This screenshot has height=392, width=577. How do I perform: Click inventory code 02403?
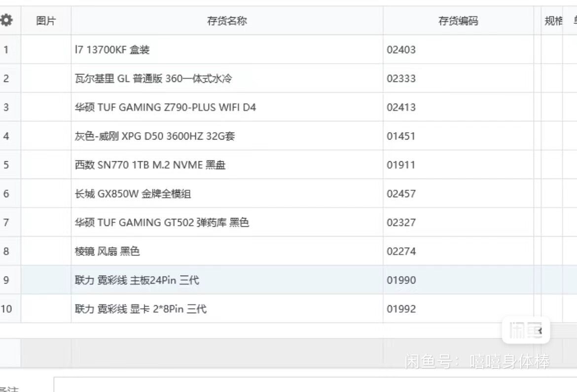(x=401, y=50)
